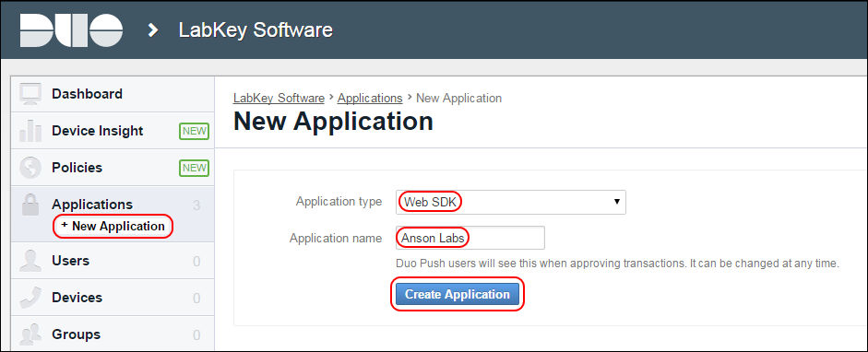The image size is (868, 352).
Task: Click the Policies globe icon
Action: (x=30, y=168)
